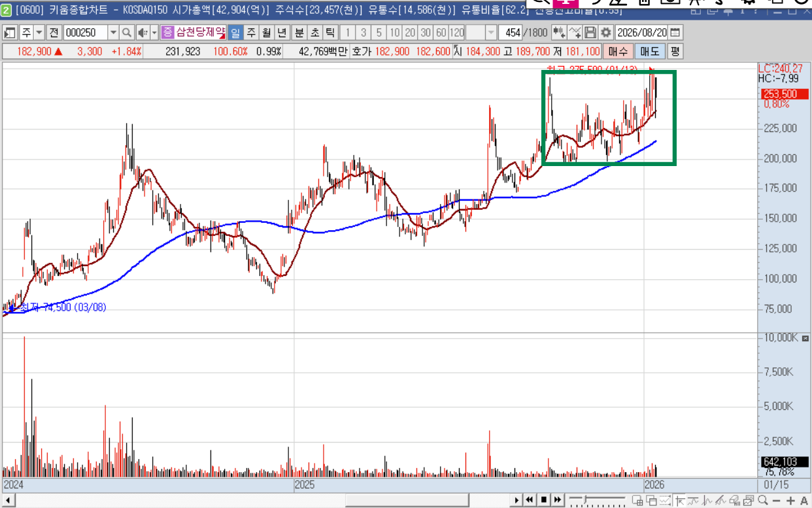Expand the 주 market type dropdown arrow
The height and width of the screenshot is (508, 812).
tap(39, 33)
